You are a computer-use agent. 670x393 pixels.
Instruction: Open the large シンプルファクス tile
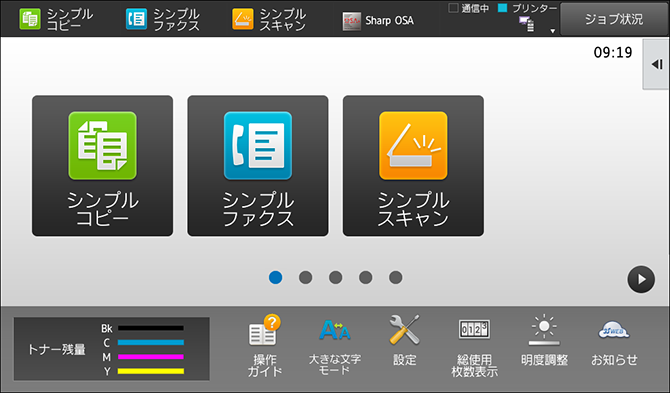pos(258,166)
